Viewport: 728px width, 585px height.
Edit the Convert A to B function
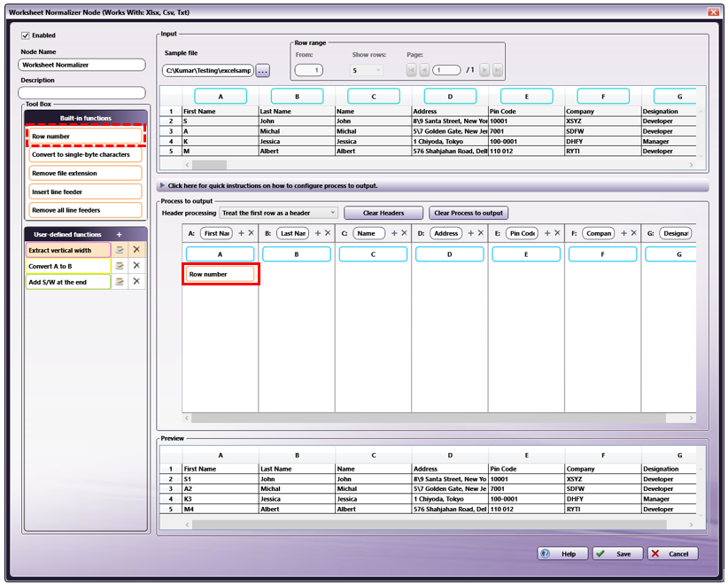120,266
